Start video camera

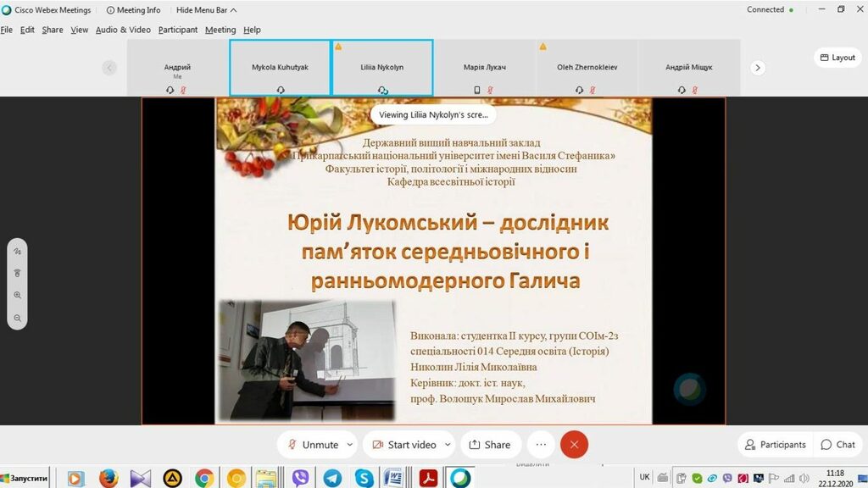(404, 445)
